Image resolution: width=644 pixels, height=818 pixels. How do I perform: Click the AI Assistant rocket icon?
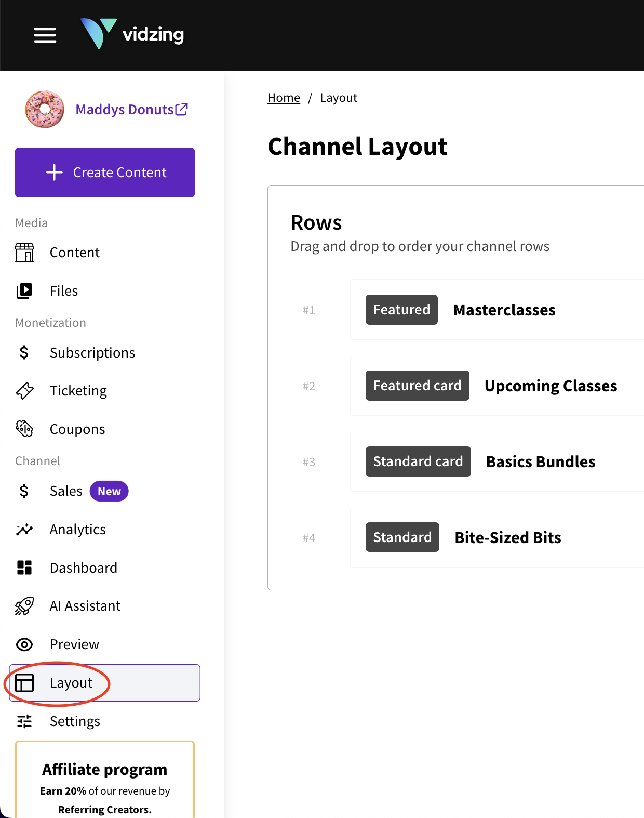[x=24, y=606]
